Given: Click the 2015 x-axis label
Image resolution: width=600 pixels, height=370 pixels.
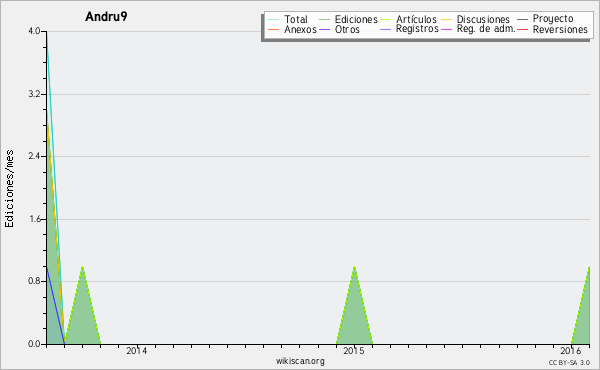Looking at the screenshot, I should tap(354, 350).
